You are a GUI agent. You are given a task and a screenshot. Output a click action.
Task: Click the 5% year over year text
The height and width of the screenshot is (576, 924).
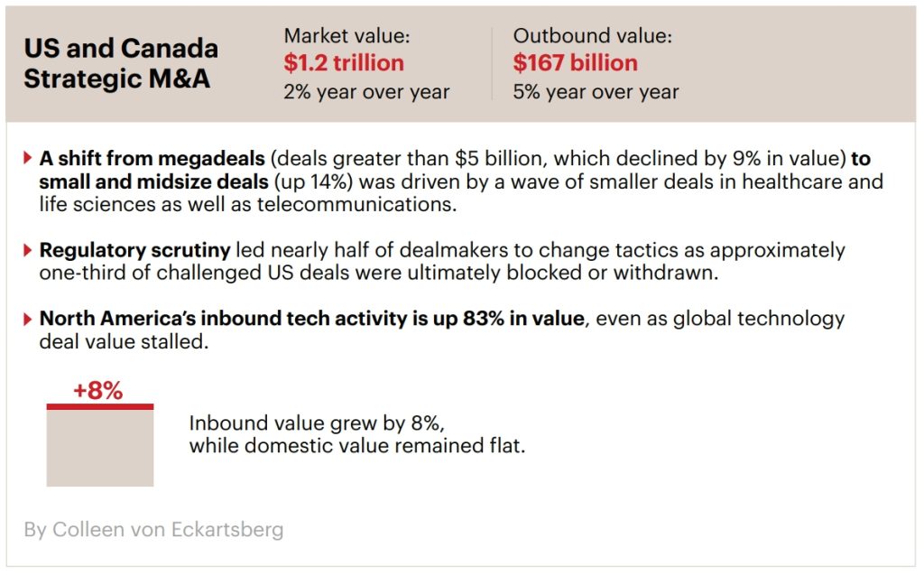coord(596,91)
